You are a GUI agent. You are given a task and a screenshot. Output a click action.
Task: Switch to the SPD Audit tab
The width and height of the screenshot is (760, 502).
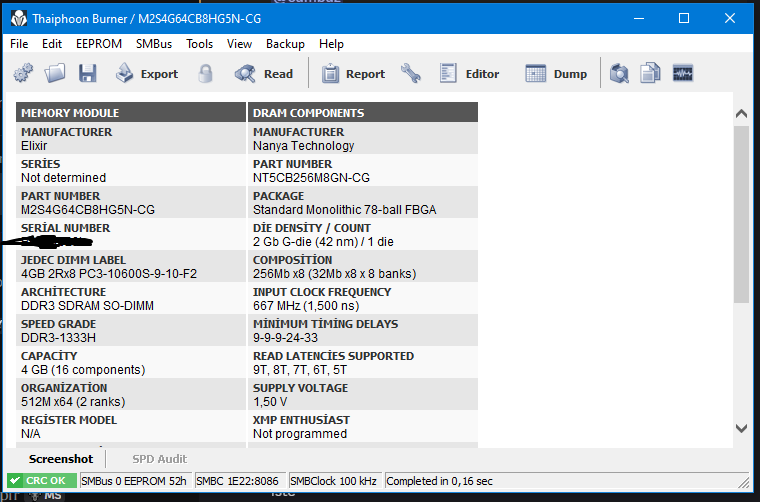(159, 459)
